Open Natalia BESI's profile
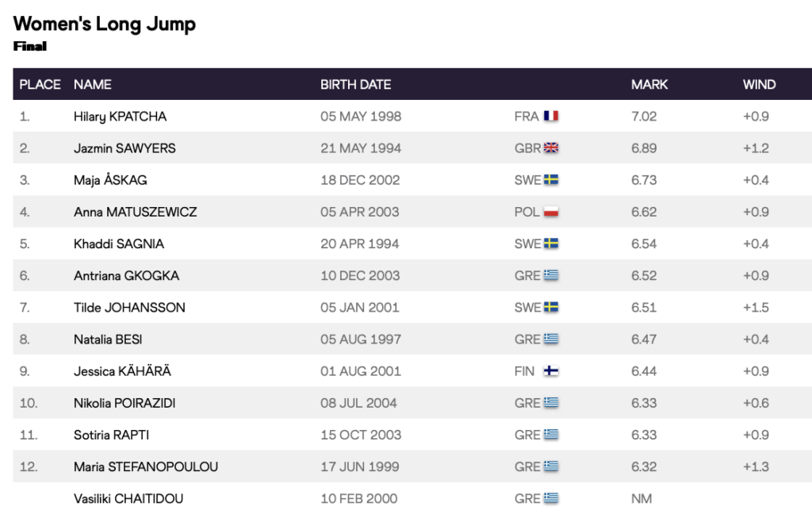Image resolution: width=812 pixels, height=514 pixels. [108, 339]
